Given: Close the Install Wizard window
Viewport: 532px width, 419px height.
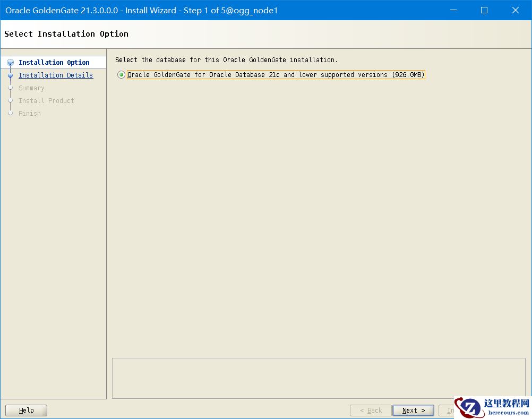Looking at the screenshot, I should (x=516, y=10).
